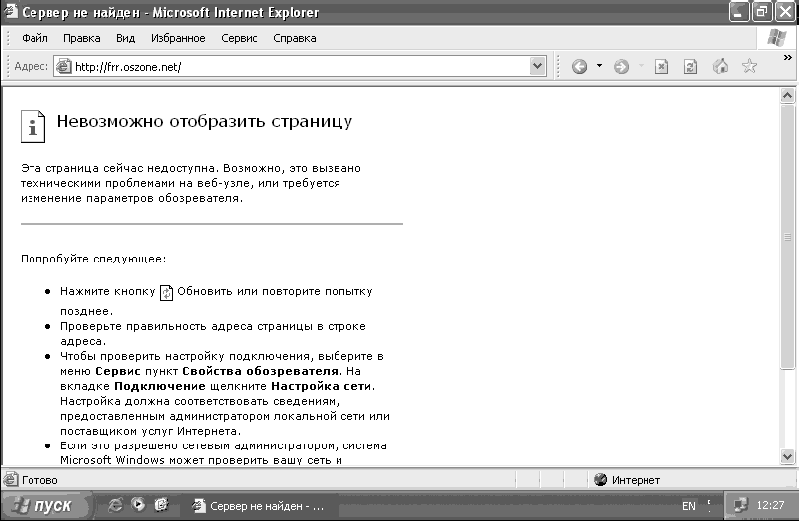Screen dimensions: 799x521
Task: Click the Refresh toolbar icon
Action: click(x=690, y=66)
